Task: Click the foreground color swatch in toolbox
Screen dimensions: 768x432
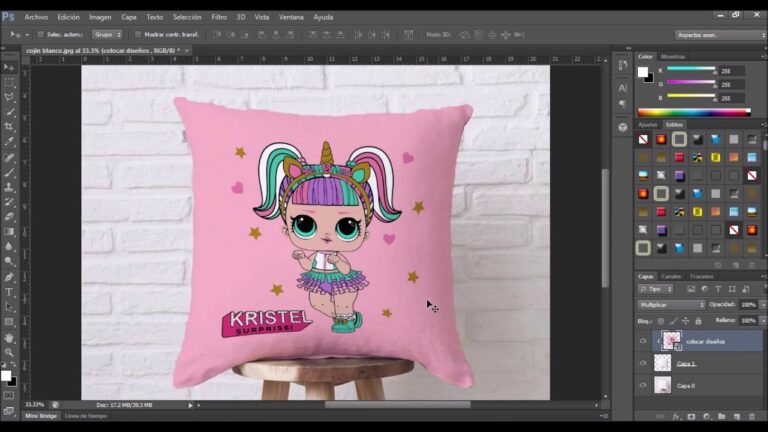Action: 6,376
